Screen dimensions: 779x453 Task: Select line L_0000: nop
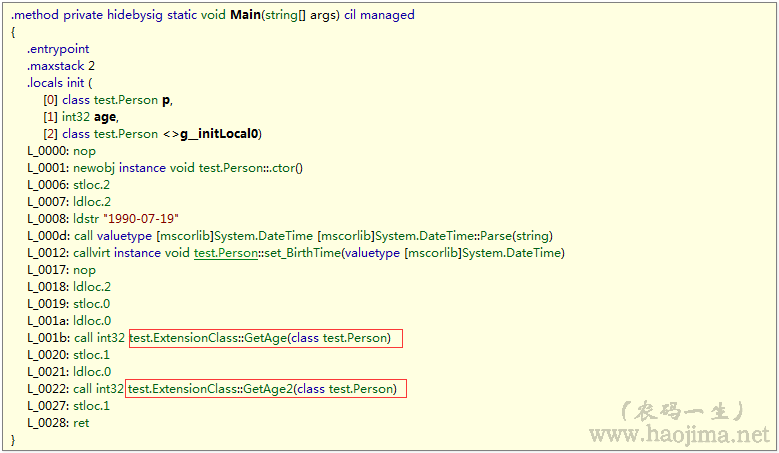pos(62,151)
